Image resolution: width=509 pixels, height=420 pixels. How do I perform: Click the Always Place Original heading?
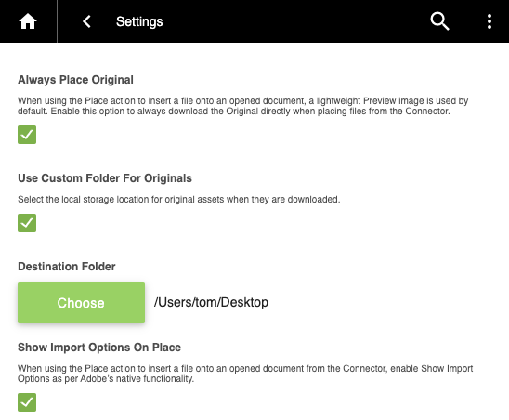click(x=75, y=80)
